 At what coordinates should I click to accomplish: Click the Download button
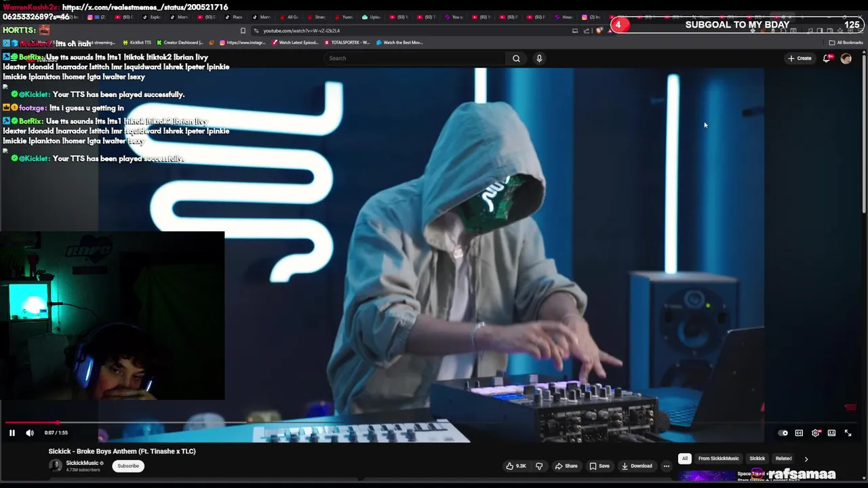[637, 466]
